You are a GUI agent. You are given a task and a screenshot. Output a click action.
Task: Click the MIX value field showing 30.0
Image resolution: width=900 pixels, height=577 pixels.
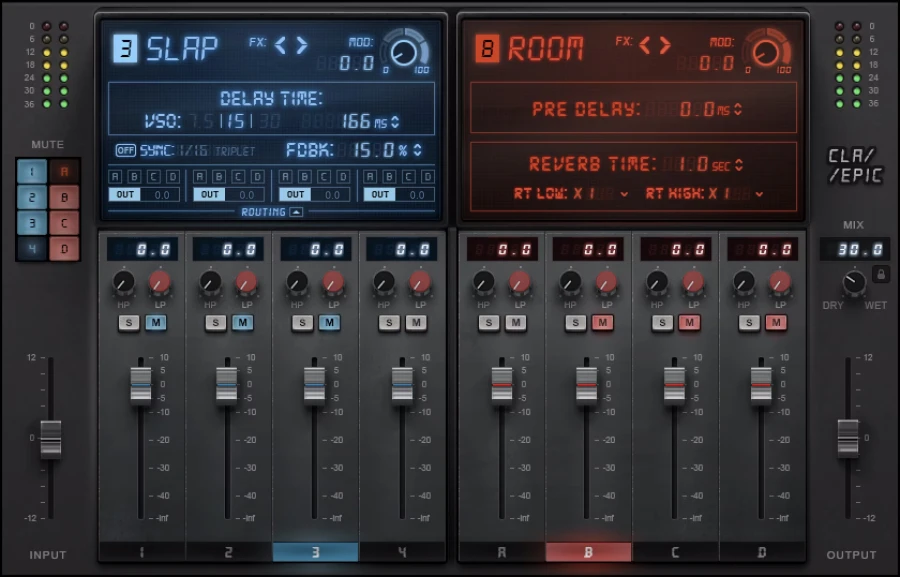[855, 250]
